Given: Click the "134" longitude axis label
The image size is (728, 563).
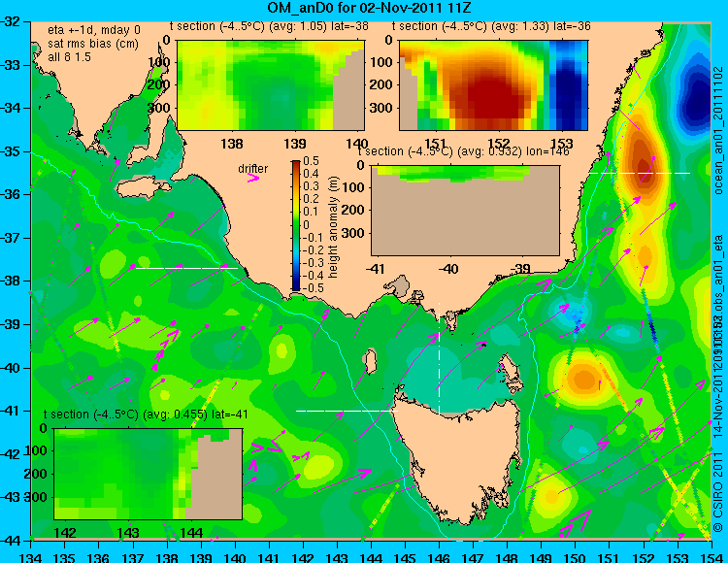Looking at the screenshot, I should pos(31,557).
